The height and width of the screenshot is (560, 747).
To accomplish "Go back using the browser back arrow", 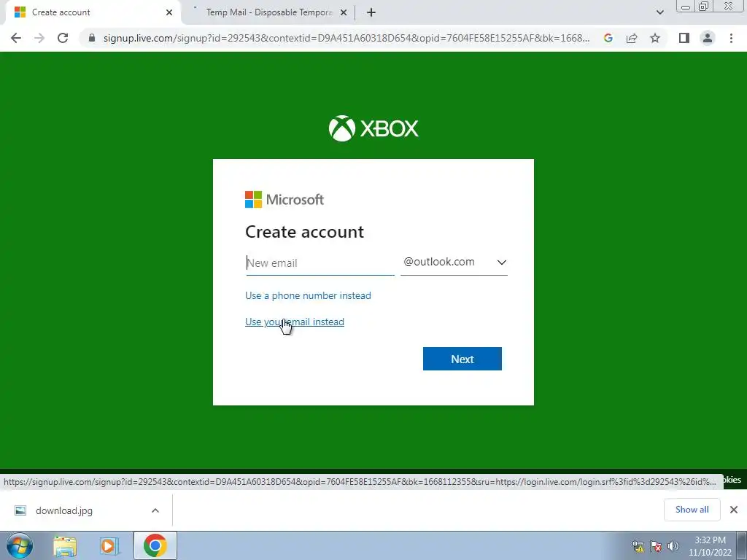I will coord(16,38).
